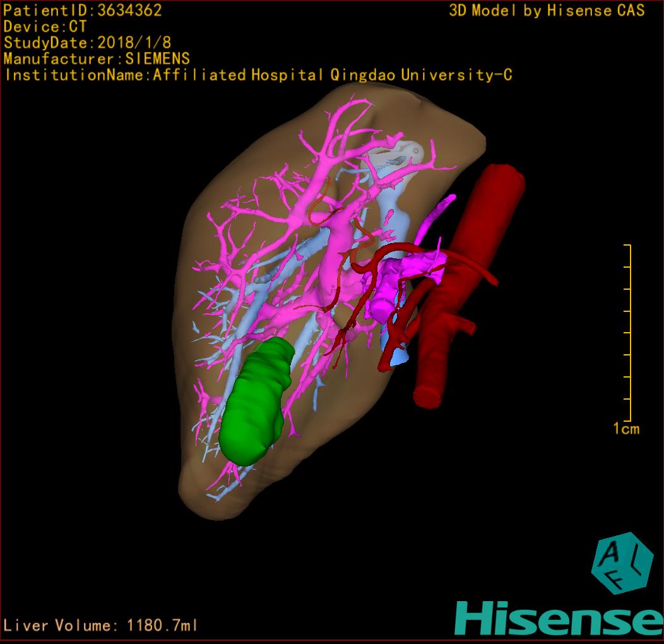
Task: Click the 'PatientID:3634362' text
Action: [x=83, y=11]
